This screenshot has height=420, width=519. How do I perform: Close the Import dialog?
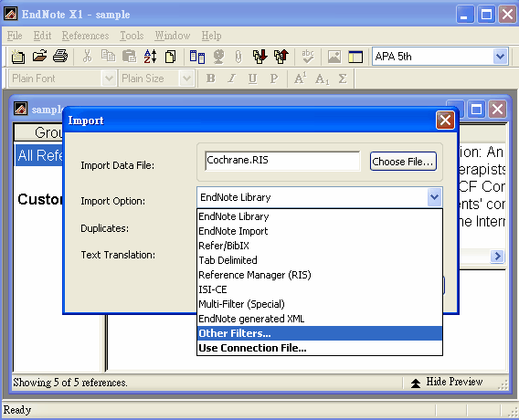445,120
